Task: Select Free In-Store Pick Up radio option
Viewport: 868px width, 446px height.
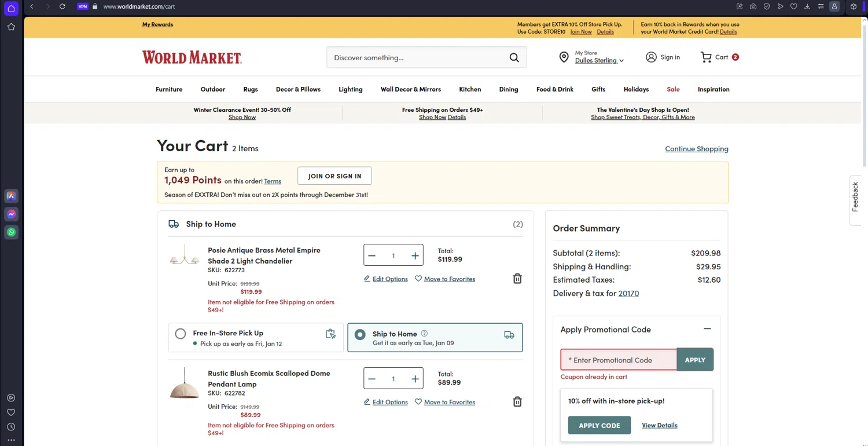Action: click(181, 334)
